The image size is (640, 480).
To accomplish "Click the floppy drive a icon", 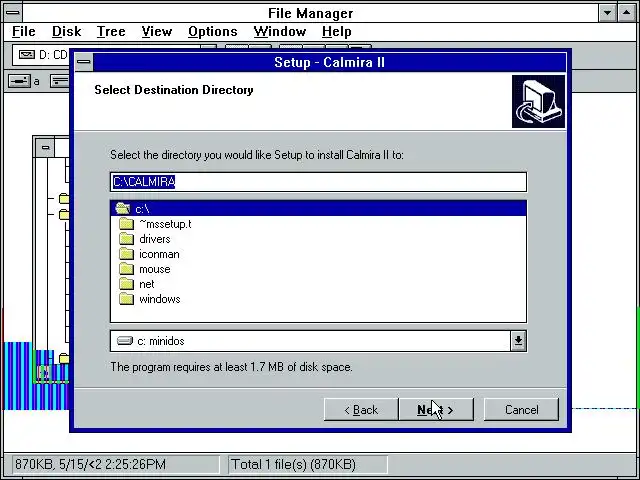I will (x=20, y=81).
